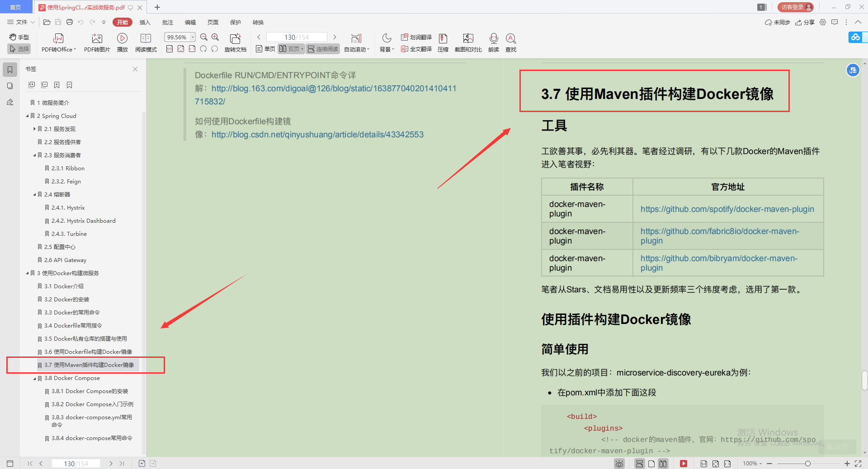
Task: Start the 播放 presentation mode
Action: (123, 43)
